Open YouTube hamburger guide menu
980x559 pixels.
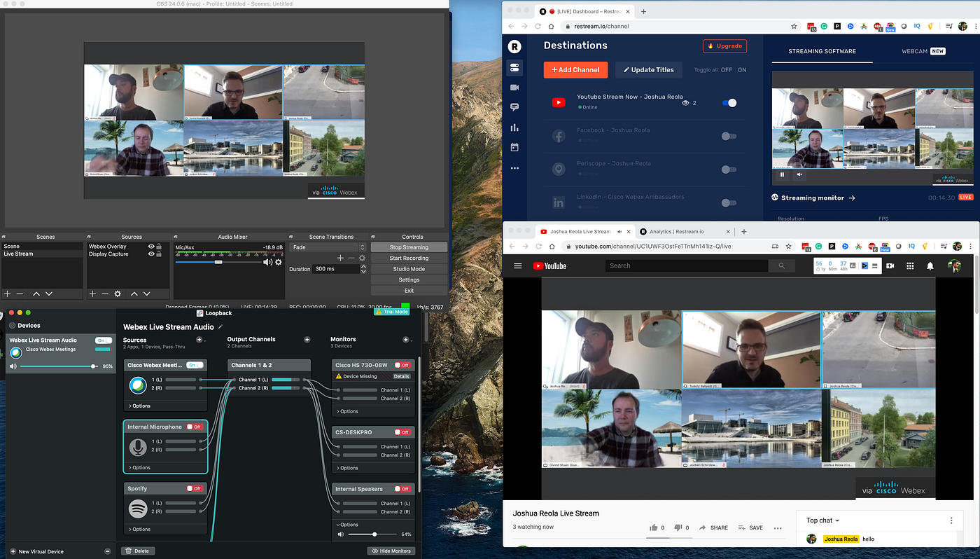[518, 266]
